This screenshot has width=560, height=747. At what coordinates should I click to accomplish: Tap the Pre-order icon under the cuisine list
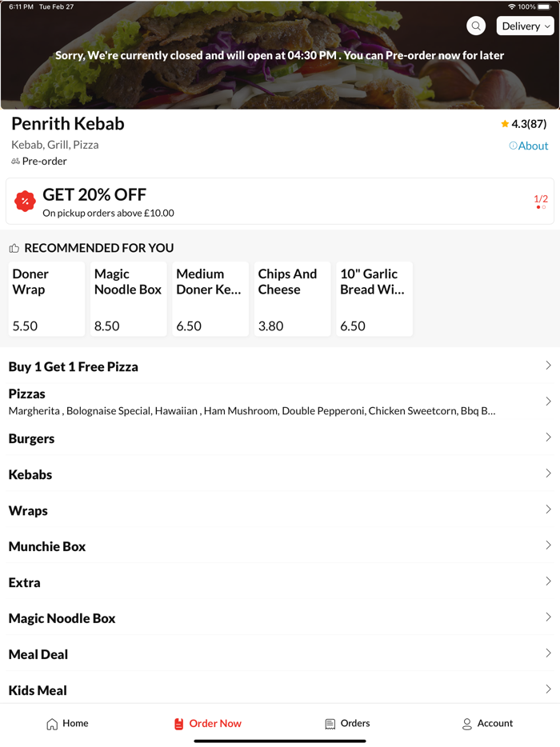coord(14,161)
